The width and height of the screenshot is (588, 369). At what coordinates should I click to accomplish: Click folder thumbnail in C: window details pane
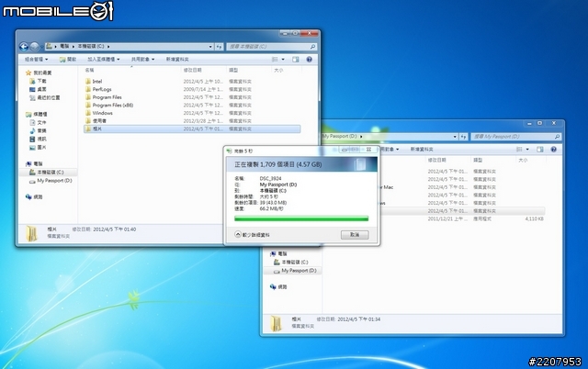tap(32, 233)
